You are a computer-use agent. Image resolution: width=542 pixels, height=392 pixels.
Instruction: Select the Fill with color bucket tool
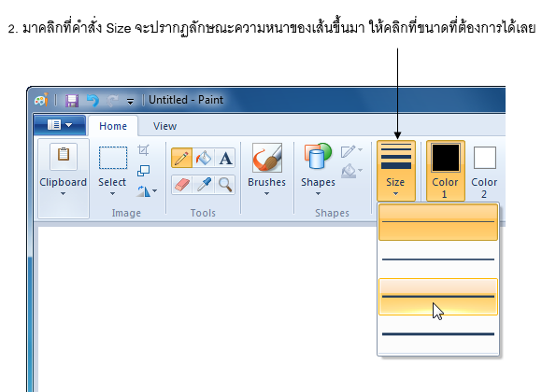coord(204,158)
